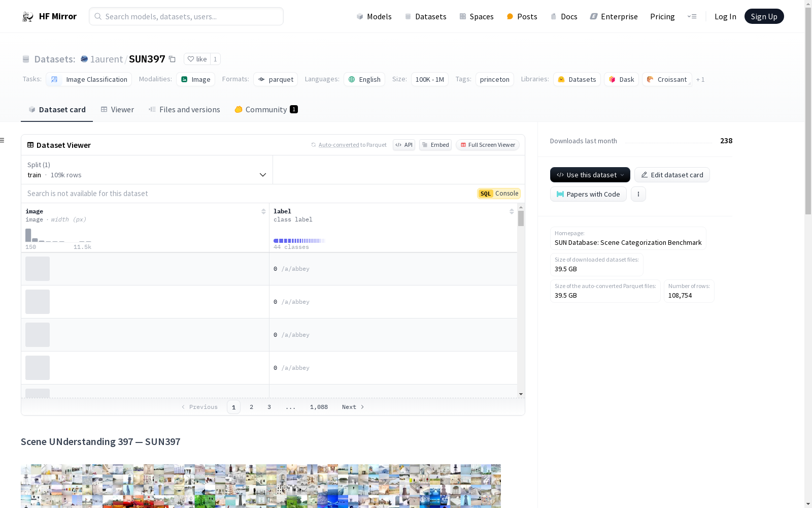Select the Image Classification task tag
This screenshot has height=508, width=812.
point(89,79)
